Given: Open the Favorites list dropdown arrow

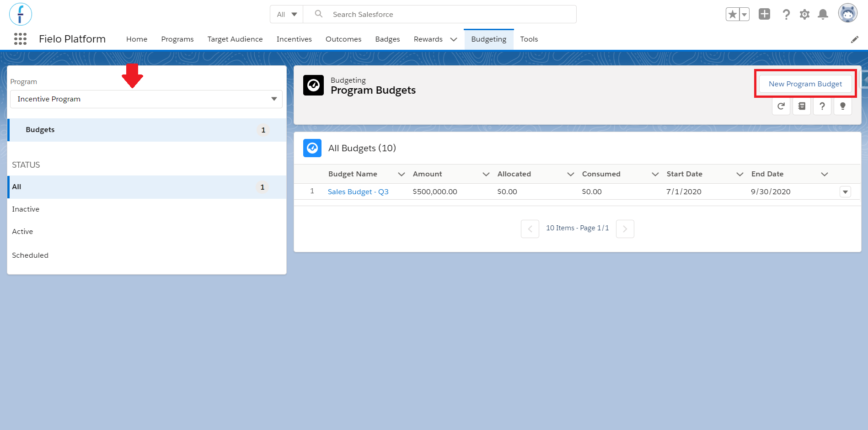Looking at the screenshot, I should [745, 15].
